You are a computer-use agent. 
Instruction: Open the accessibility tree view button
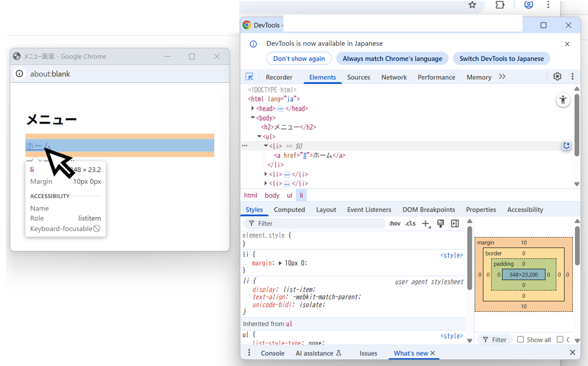(563, 100)
